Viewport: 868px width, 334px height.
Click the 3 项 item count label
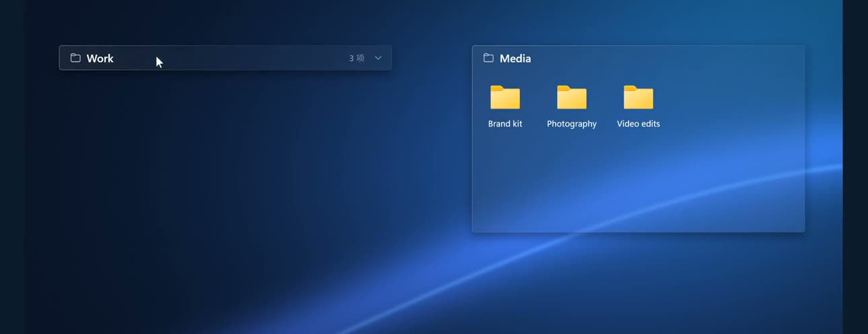click(357, 59)
